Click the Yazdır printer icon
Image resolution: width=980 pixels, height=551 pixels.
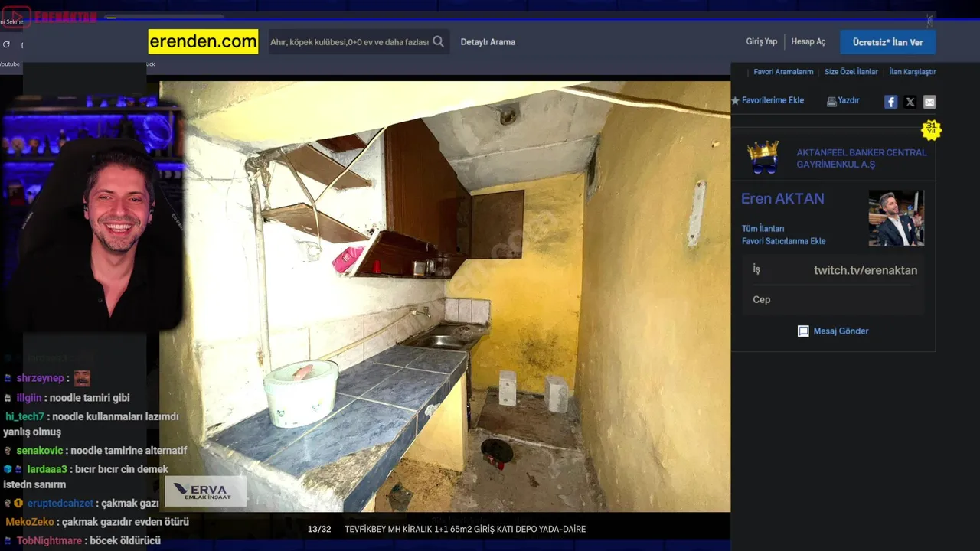click(x=831, y=101)
